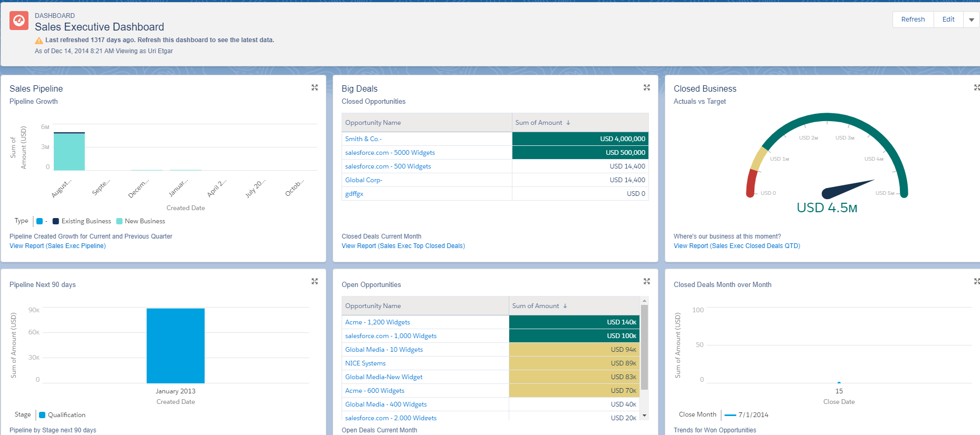Open salesforce.com - 500 Widgets opportunity

click(388, 166)
